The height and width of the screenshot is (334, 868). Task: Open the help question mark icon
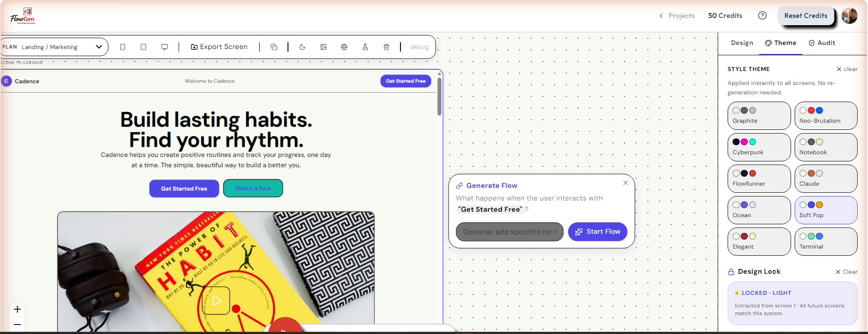[762, 15]
